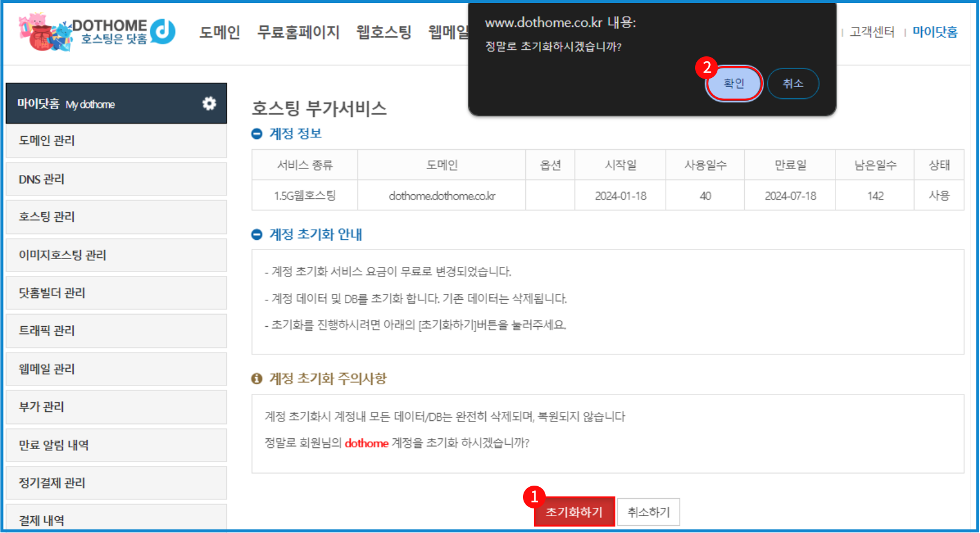The height and width of the screenshot is (533, 980).
Task: Click the 취소하기 button
Action: click(x=648, y=513)
